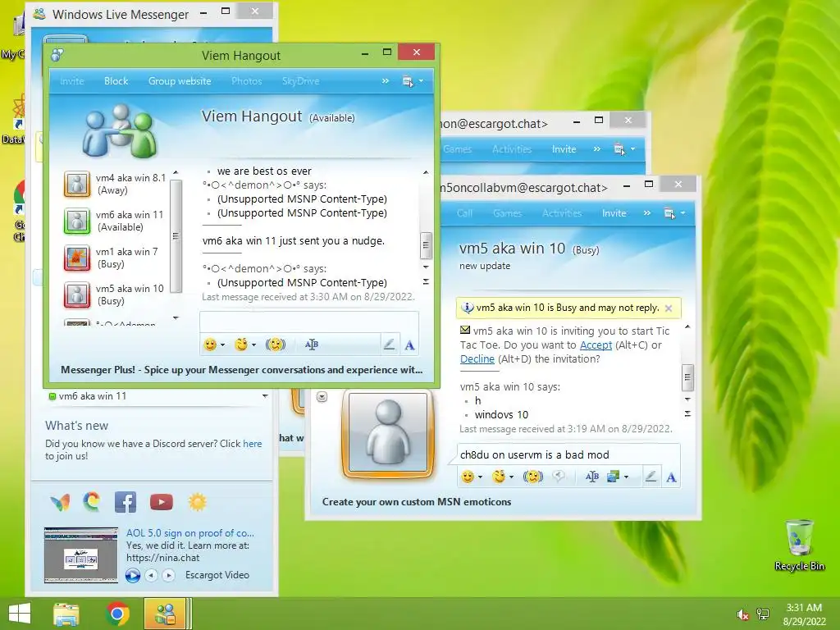Click background picker icon in vm5 chat

(x=612, y=477)
